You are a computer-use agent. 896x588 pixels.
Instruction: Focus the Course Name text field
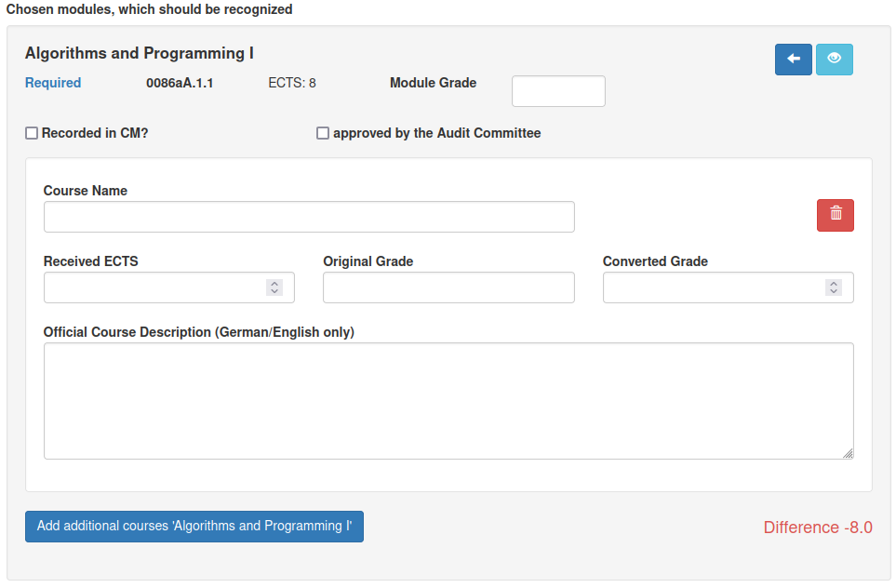tap(309, 217)
